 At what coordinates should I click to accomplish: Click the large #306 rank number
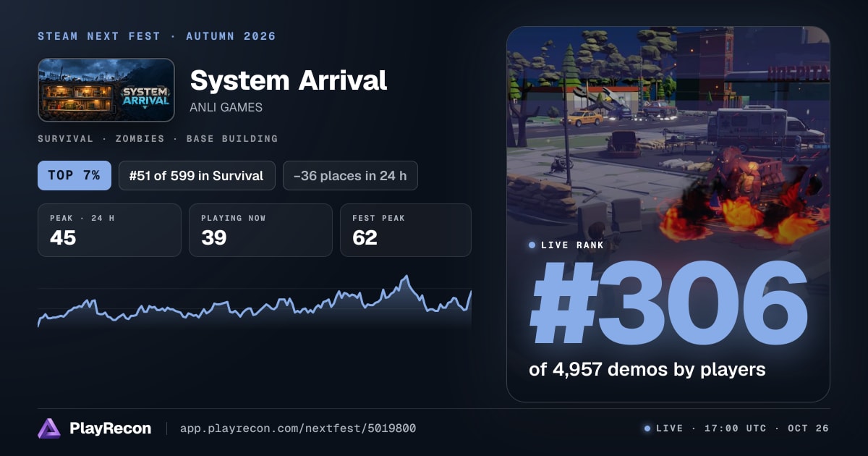point(668,304)
